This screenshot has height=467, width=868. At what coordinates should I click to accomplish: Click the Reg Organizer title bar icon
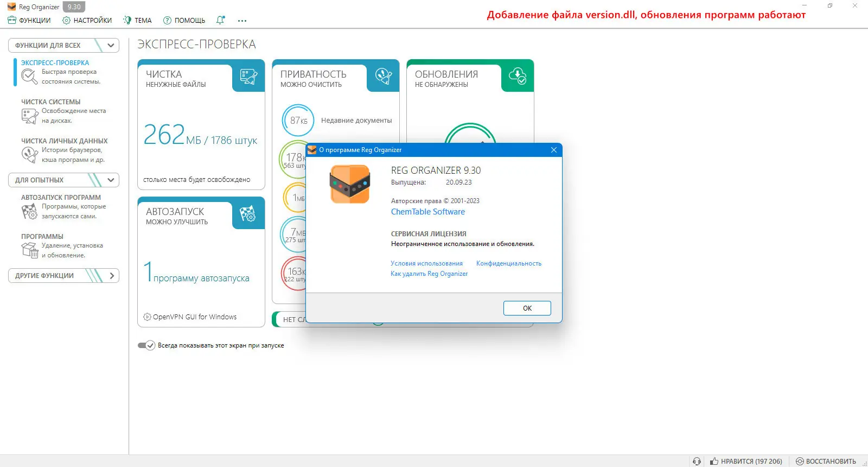click(x=11, y=7)
